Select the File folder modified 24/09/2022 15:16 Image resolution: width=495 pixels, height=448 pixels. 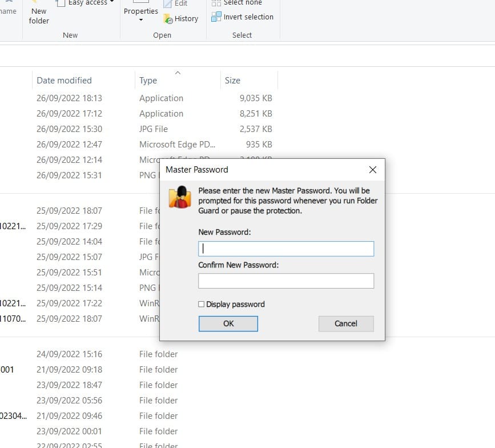[139, 354]
